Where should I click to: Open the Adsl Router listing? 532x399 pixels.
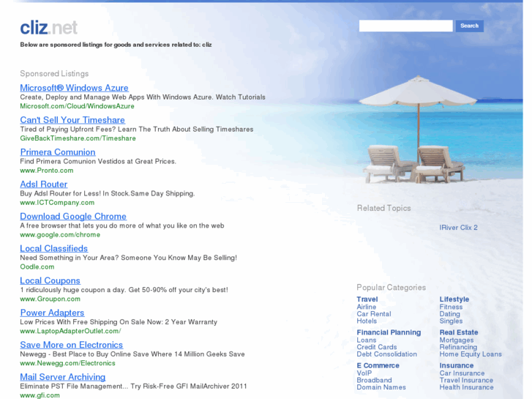tap(44, 184)
